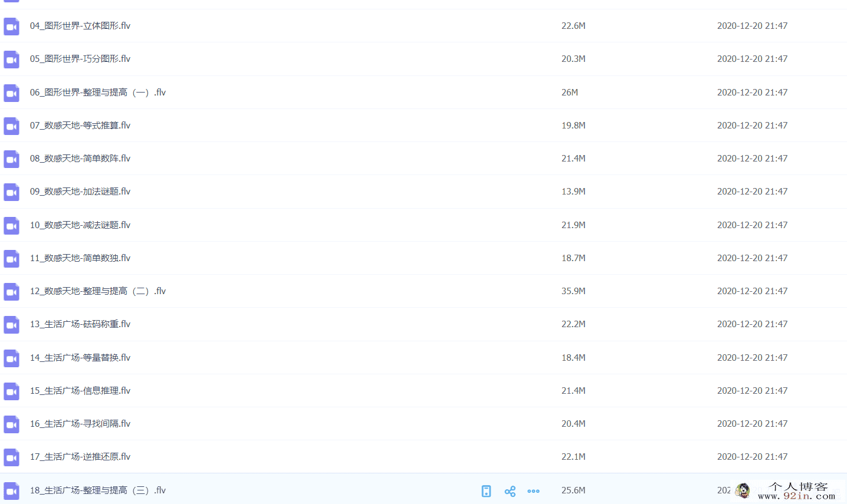Click video icon for 04_图形世界-立体图形.flv
The width and height of the screenshot is (847, 504).
click(11, 27)
